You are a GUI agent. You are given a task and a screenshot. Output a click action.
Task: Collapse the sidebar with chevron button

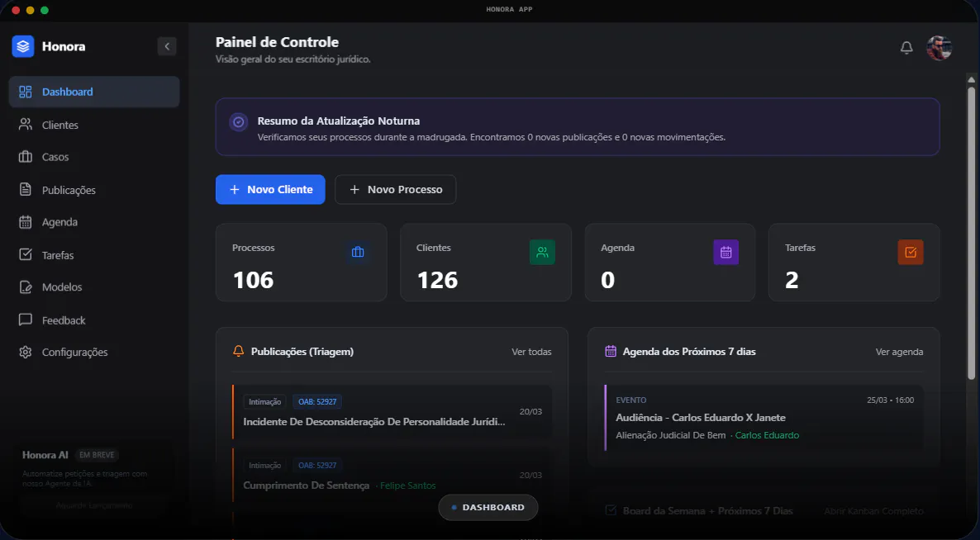point(167,46)
